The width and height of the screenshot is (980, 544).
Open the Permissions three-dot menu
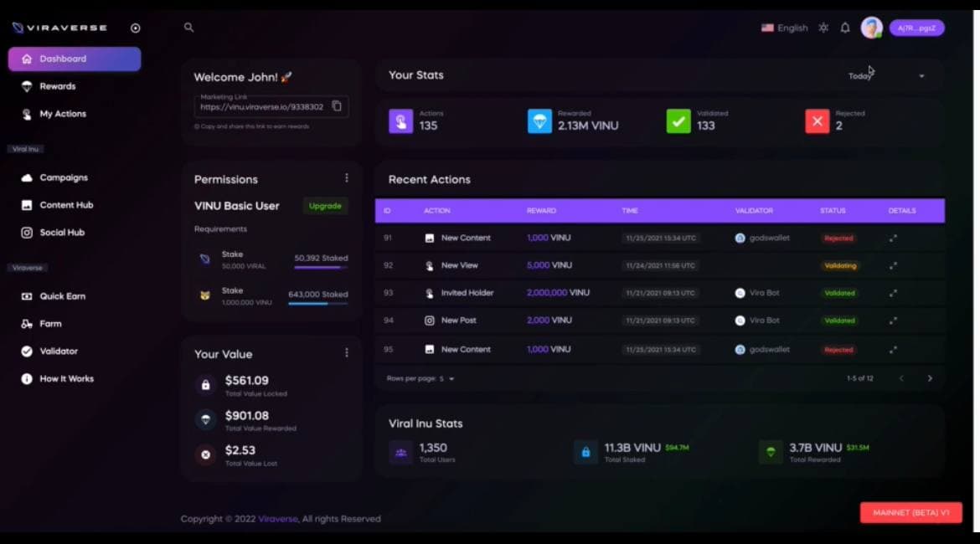[346, 178]
